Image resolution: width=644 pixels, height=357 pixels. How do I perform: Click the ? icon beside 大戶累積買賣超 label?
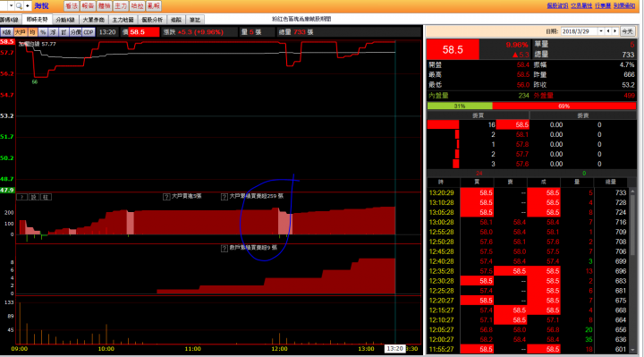point(225,197)
